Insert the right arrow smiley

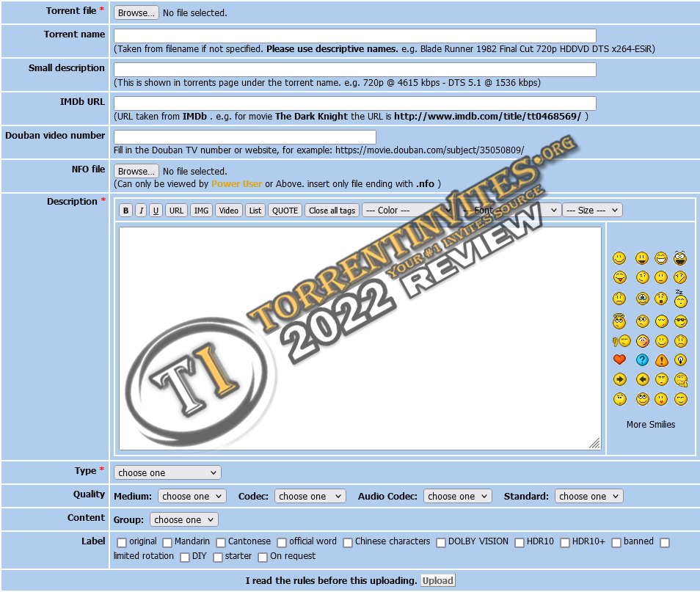(620, 379)
